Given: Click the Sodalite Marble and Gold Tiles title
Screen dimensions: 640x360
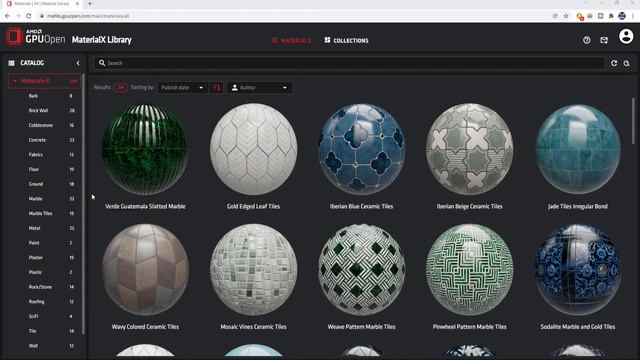Looking at the screenshot, I should click(x=578, y=327).
